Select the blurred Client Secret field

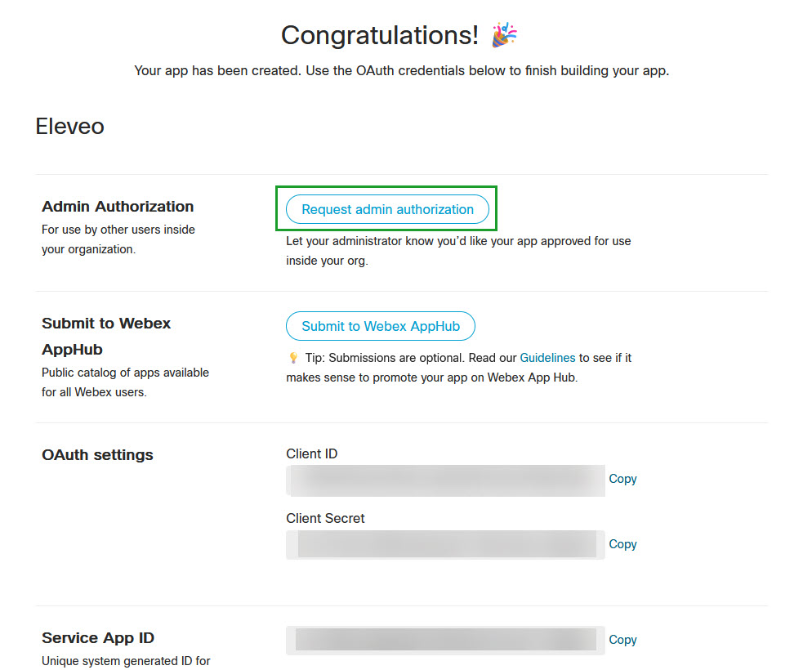pos(445,544)
